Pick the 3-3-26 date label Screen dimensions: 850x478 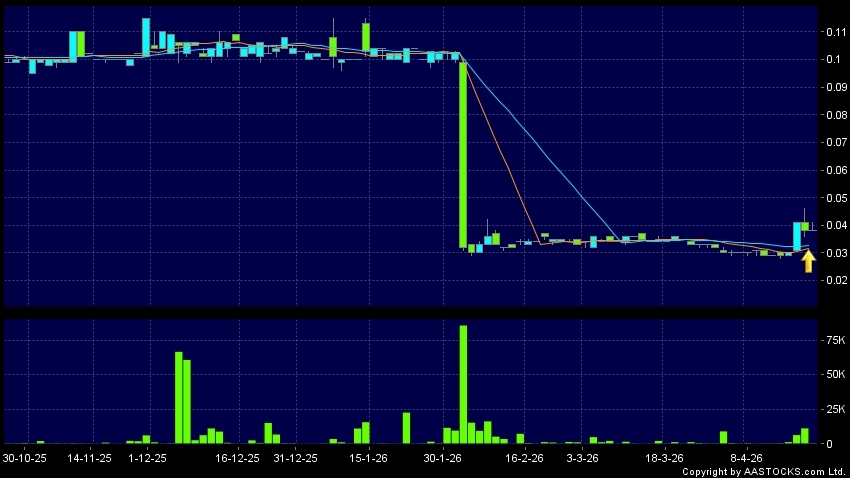click(x=582, y=458)
